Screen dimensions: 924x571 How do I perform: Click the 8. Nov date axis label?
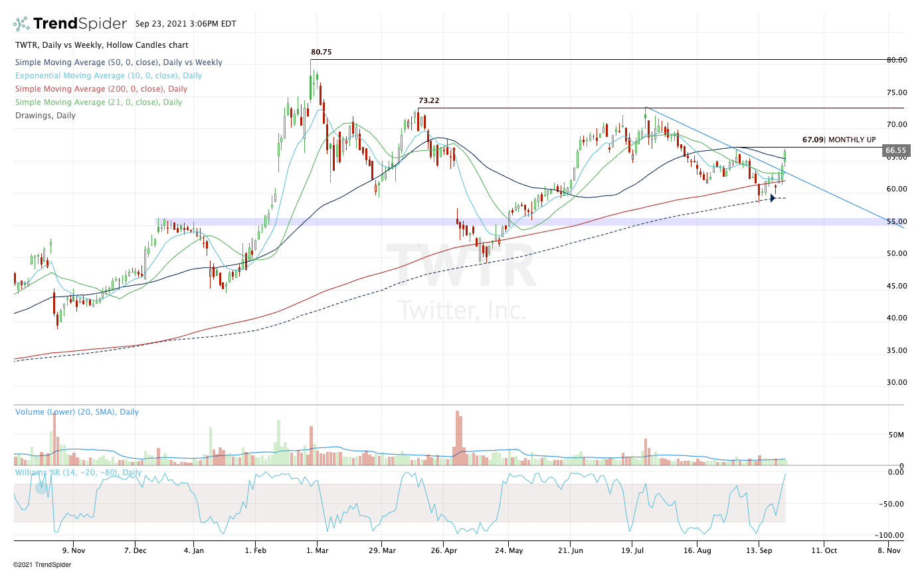888,550
